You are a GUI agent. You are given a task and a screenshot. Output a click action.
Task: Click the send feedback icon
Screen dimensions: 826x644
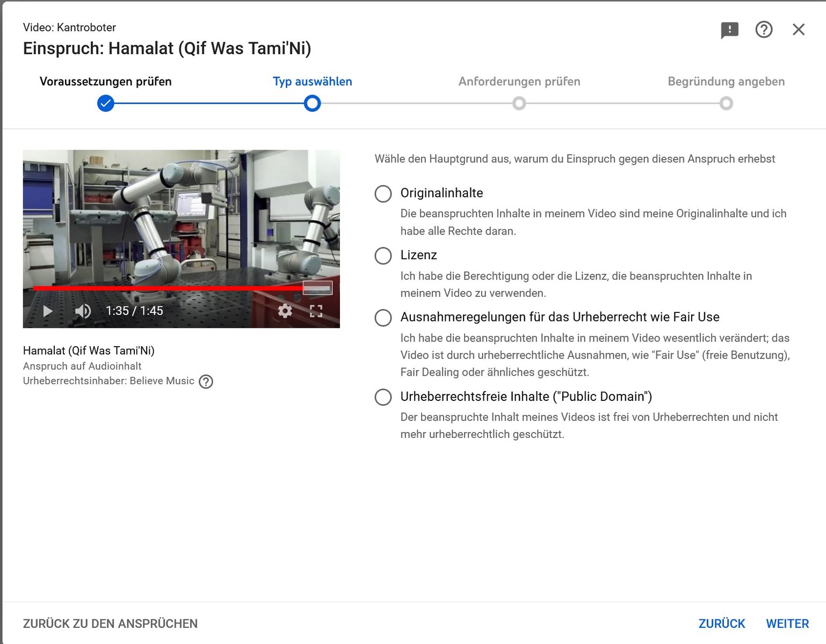[729, 30]
